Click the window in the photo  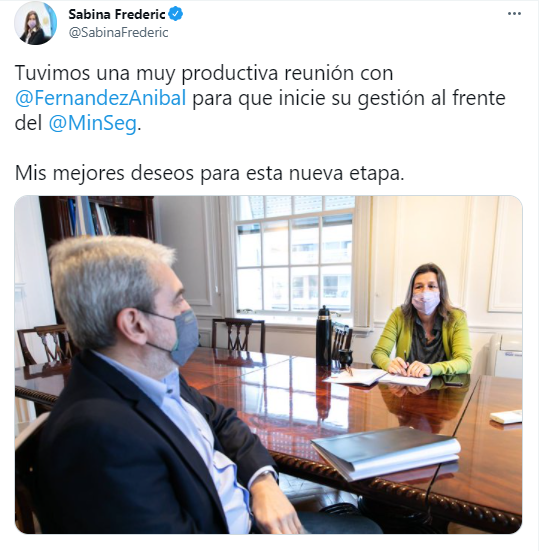point(294,254)
